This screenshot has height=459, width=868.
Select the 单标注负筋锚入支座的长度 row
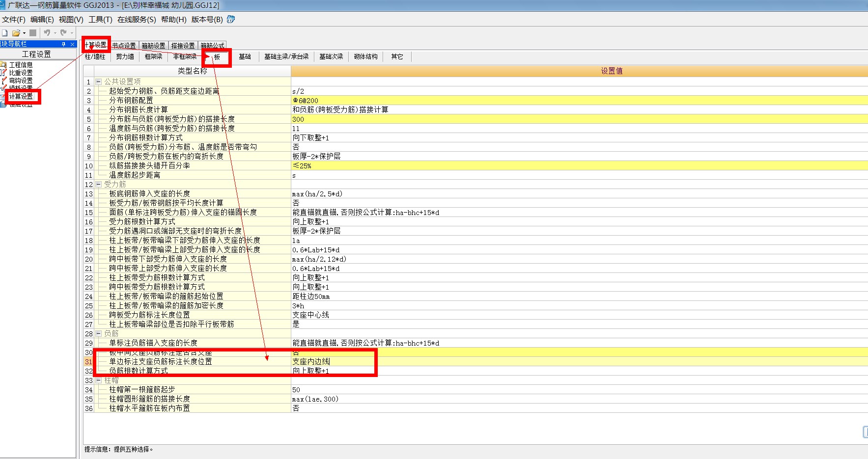pyautogui.click(x=153, y=343)
